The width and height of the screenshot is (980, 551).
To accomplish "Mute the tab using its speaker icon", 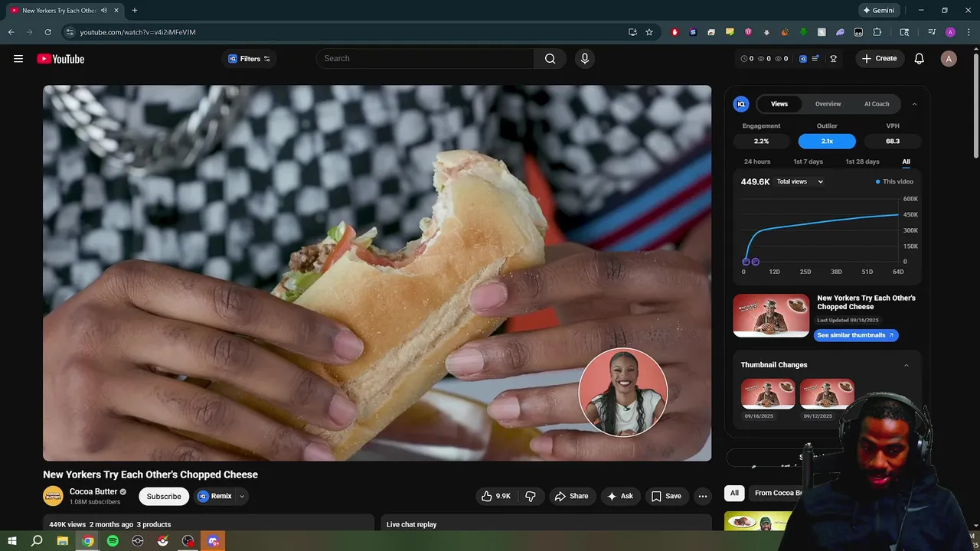I will tap(103, 11).
